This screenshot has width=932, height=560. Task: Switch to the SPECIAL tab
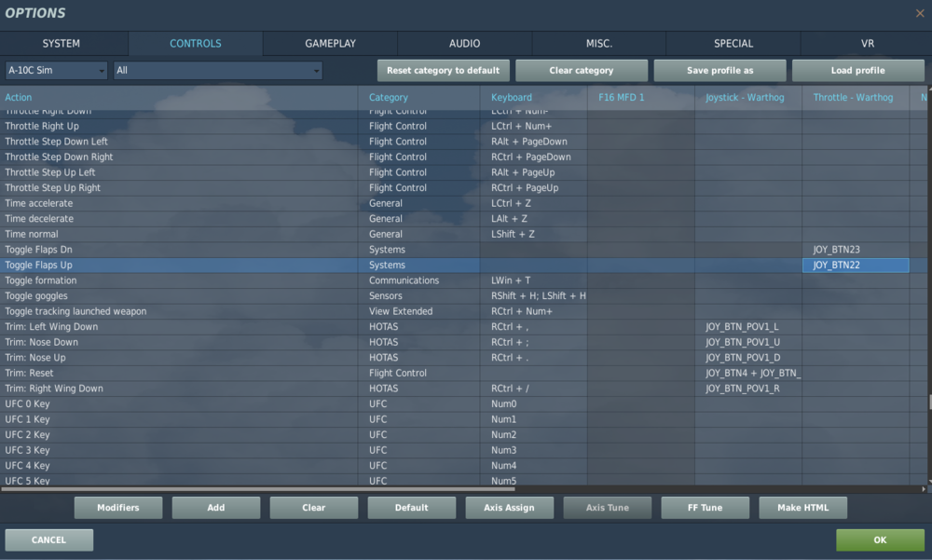733,44
